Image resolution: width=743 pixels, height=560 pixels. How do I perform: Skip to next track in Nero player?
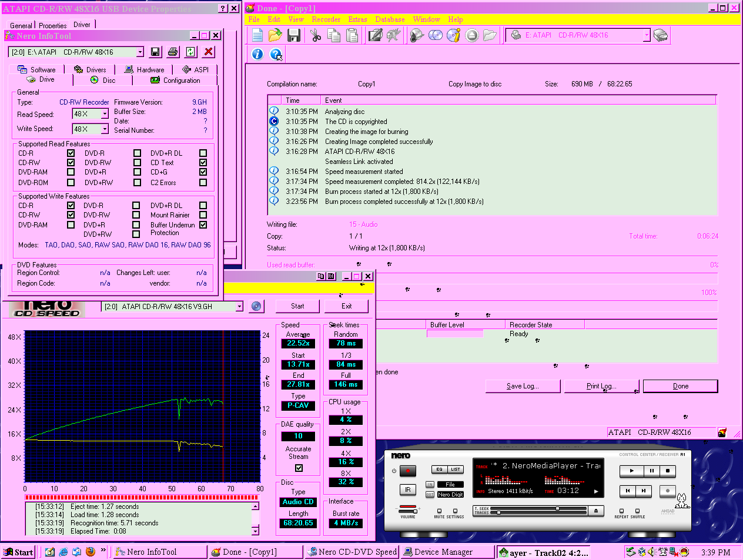point(644,490)
